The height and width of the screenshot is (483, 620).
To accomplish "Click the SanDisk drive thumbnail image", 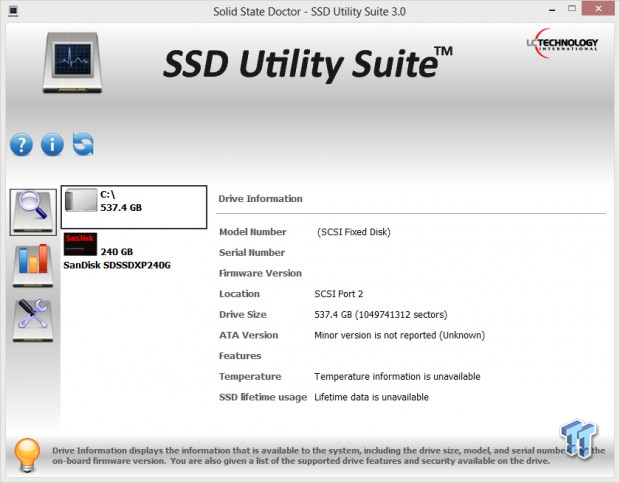I will tap(80, 244).
